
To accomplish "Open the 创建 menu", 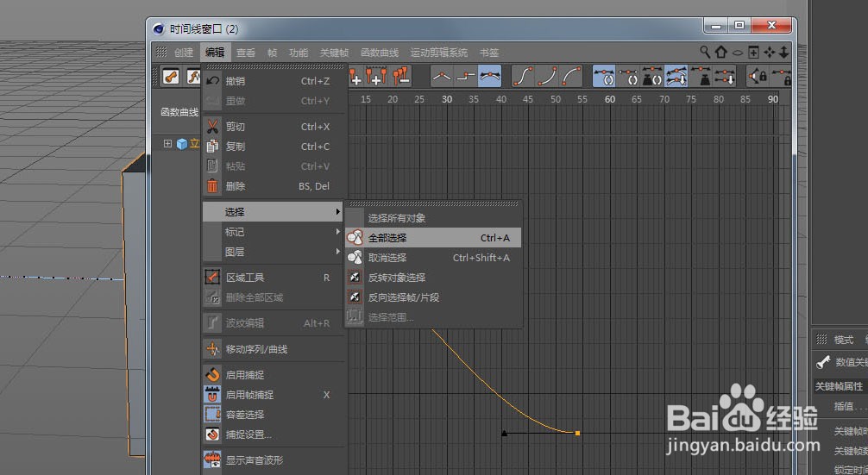I will [184, 53].
